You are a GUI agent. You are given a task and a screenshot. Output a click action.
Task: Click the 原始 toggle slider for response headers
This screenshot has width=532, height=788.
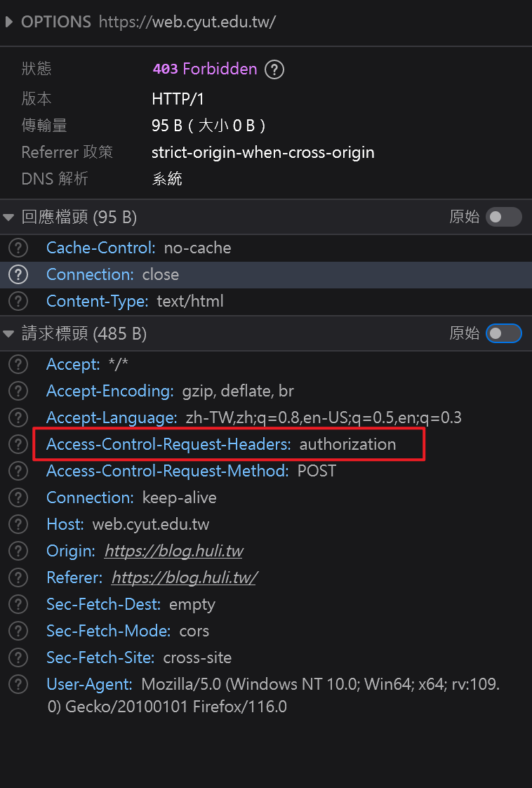click(x=504, y=217)
